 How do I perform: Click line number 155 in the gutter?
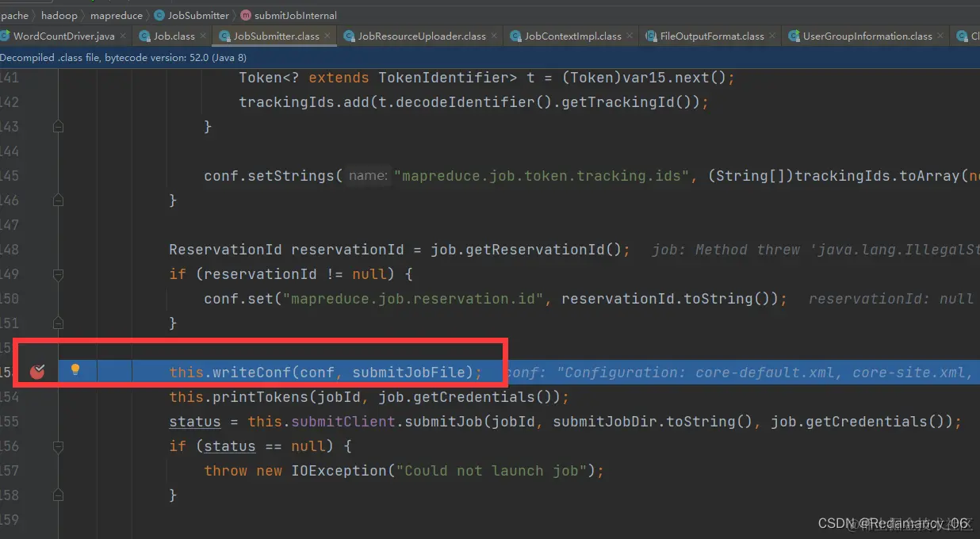click(x=10, y=421)
